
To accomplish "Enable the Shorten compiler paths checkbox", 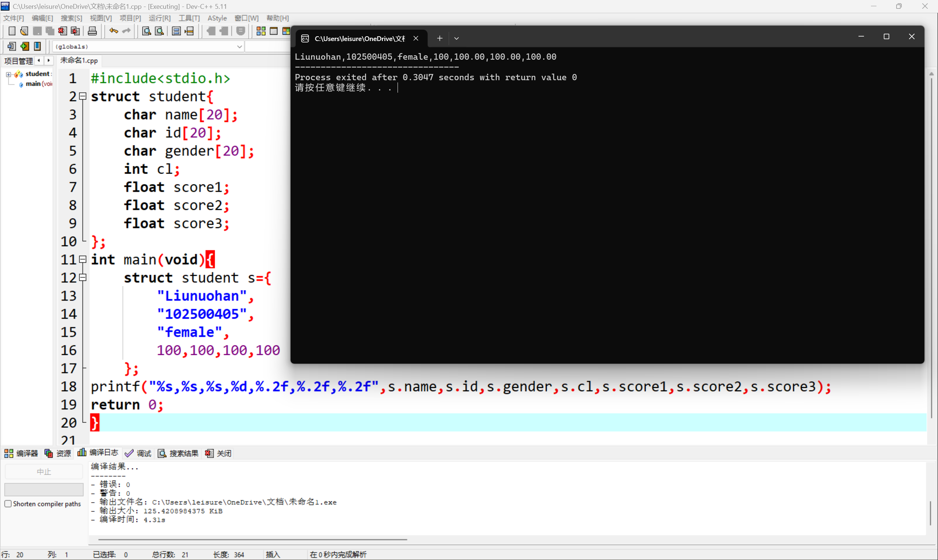I will 8,503.
